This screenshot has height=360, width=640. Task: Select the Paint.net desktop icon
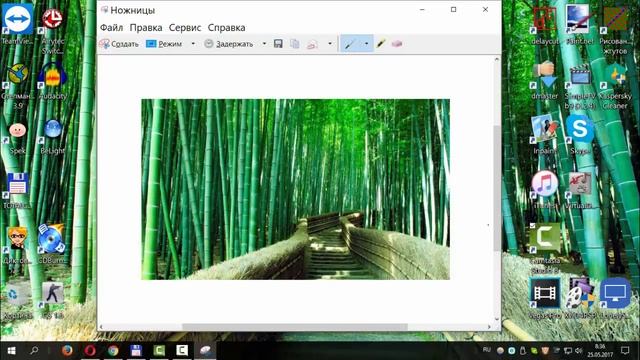(x=580, y=24)
